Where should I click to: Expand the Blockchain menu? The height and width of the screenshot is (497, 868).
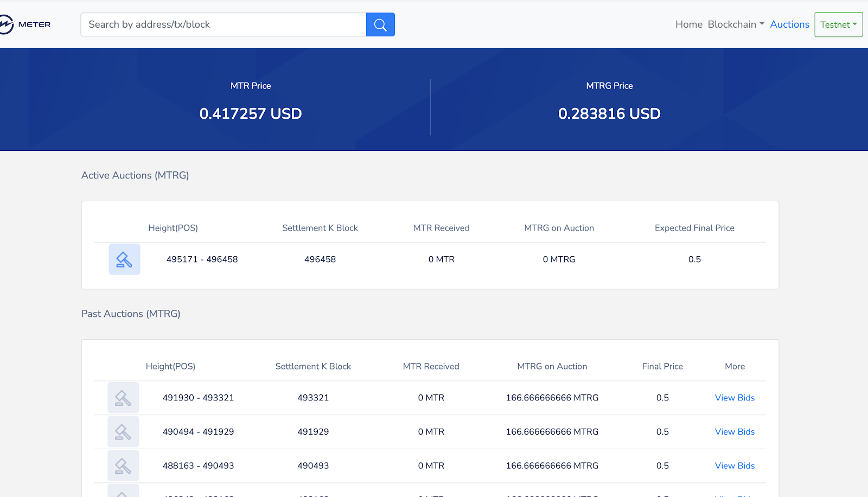[736, 24]
